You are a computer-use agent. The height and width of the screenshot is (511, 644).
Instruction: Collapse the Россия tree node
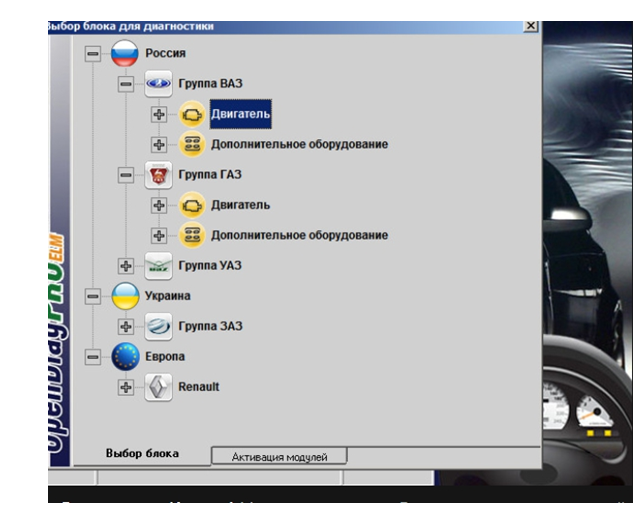(93, 53)
